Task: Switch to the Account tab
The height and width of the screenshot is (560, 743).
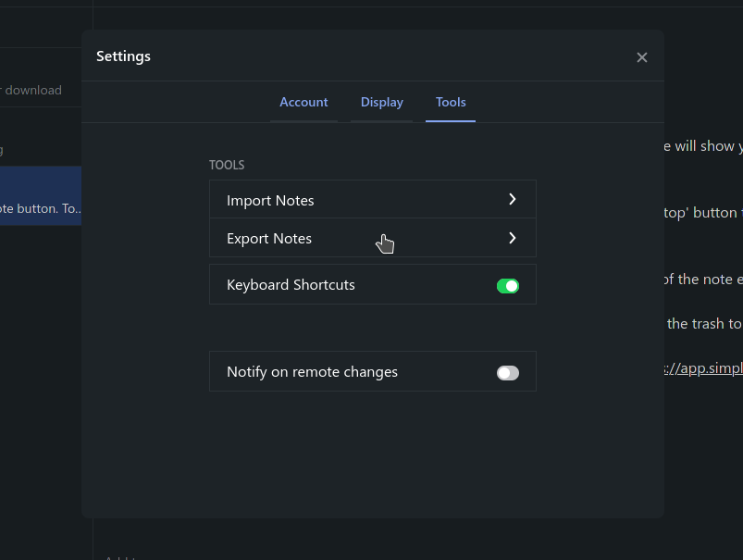Action: [x=303, y=103]
